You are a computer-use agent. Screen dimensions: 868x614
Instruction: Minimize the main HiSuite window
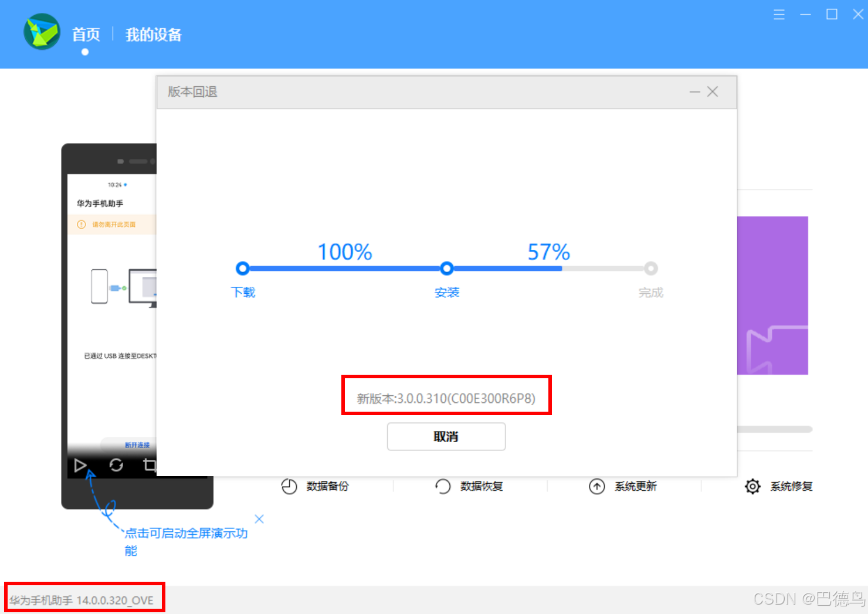tap(805, 15)
